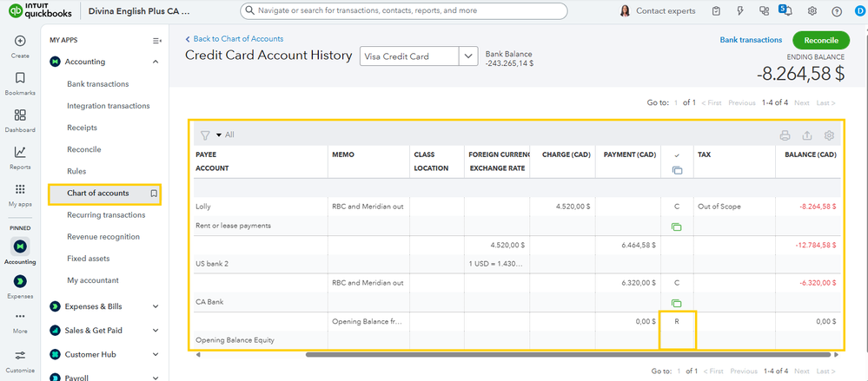The width and height of the screenshot is (868, 381).
Task: Click Bank transactions link at top right
Action: pos(751,40)
